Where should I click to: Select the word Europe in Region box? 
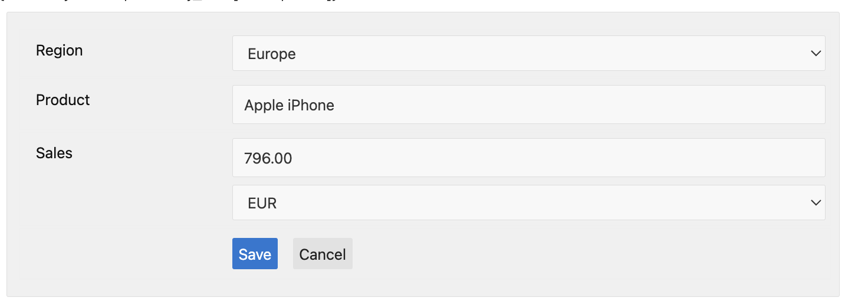point(271,54)
